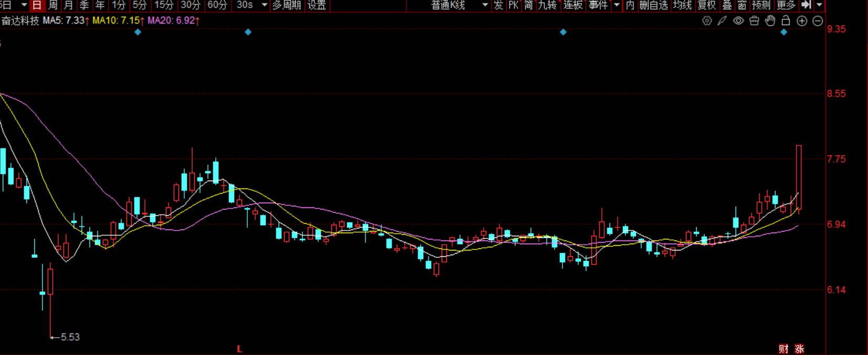
Task: Toggle the 连板 button
Action: pos(573,5)
